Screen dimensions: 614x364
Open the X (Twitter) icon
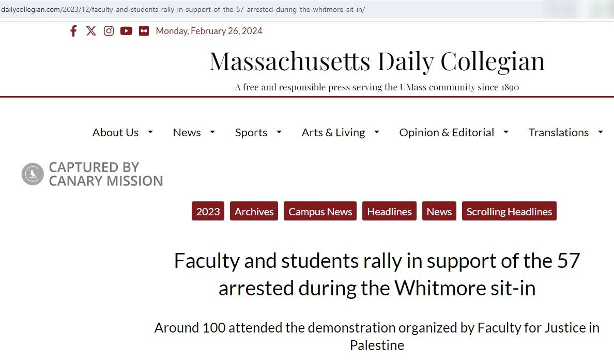(91, 31)
